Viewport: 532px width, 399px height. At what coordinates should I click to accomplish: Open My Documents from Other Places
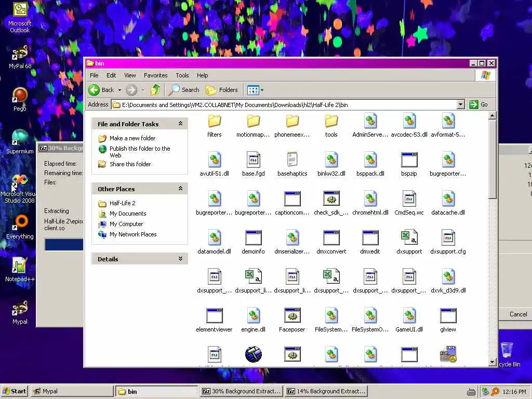coord(128,214)
